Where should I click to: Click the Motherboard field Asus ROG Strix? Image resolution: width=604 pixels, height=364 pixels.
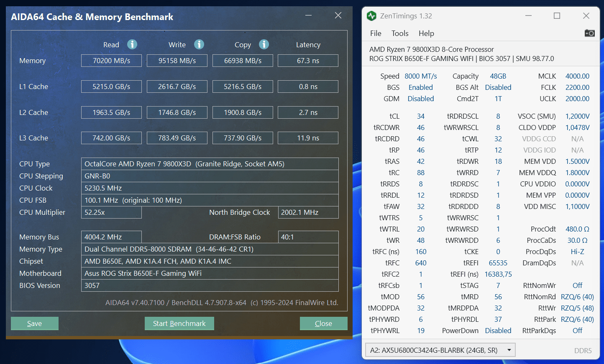click(x=210, y=273)
